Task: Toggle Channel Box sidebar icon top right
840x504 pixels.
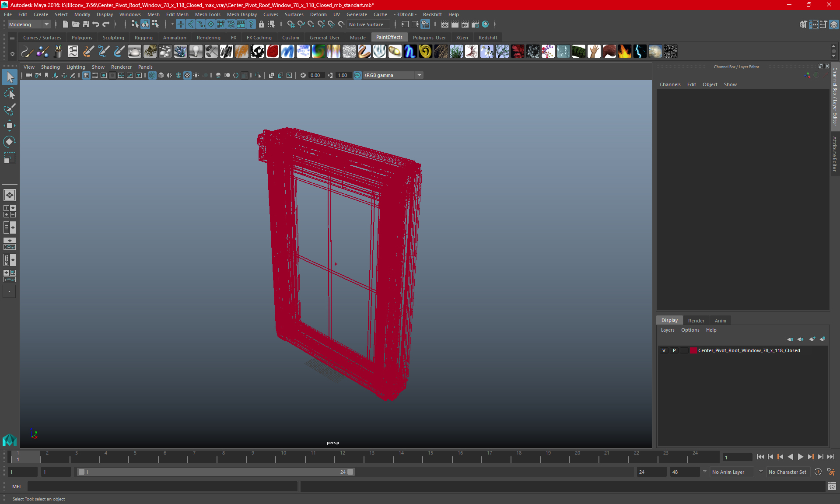Action: pyautogui.click(x=834, y=24)
